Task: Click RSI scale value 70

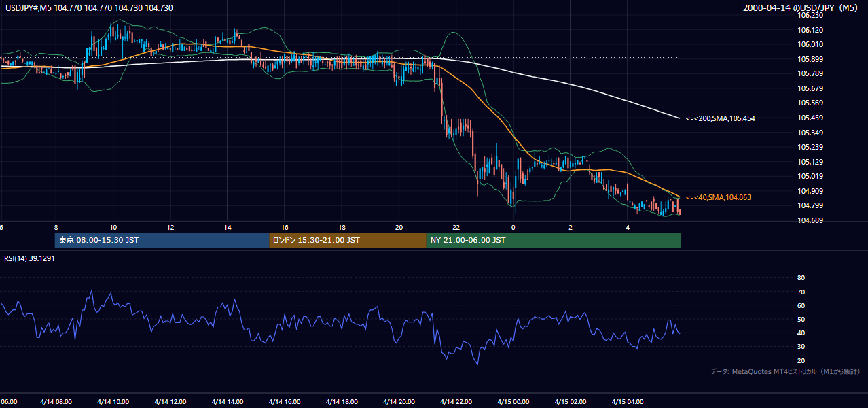Action: tap(801, 292)
